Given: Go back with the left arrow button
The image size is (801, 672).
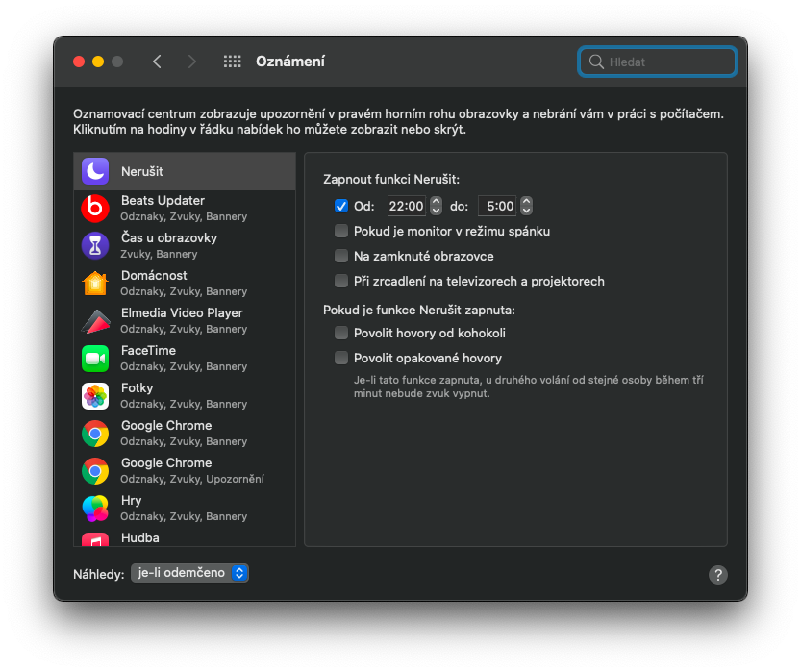Looking at the screenshot, I should [x=157, y=62].
